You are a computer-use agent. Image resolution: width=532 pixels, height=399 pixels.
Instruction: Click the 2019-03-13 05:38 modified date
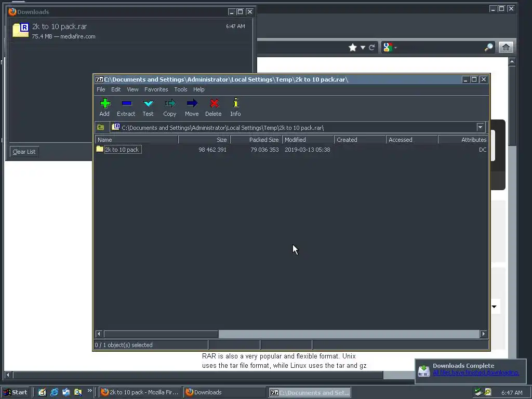(308, 150)
